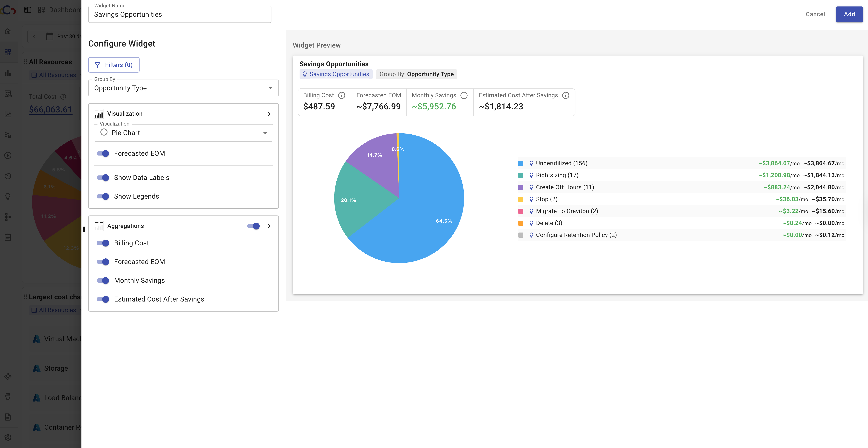Click the Group By Opportunity Type chip
868x448 pixels.
(x=416, y=74)
